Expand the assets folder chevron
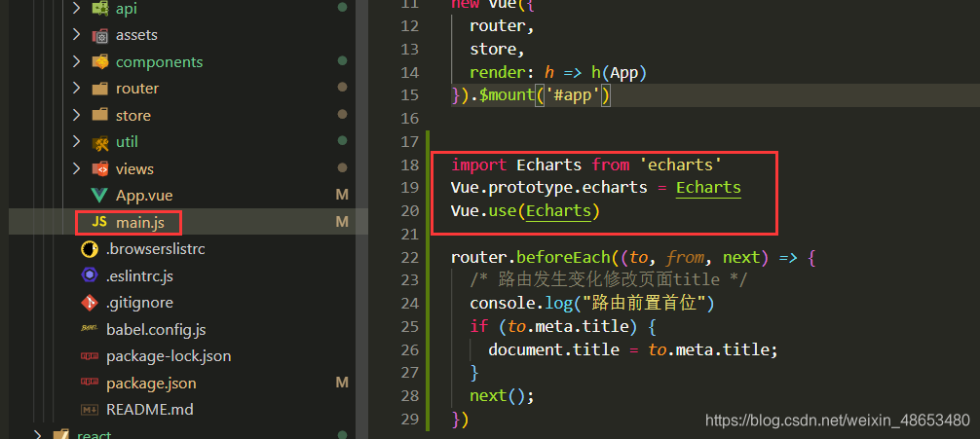This screenshot has height=439, width=980. point(76,35)
